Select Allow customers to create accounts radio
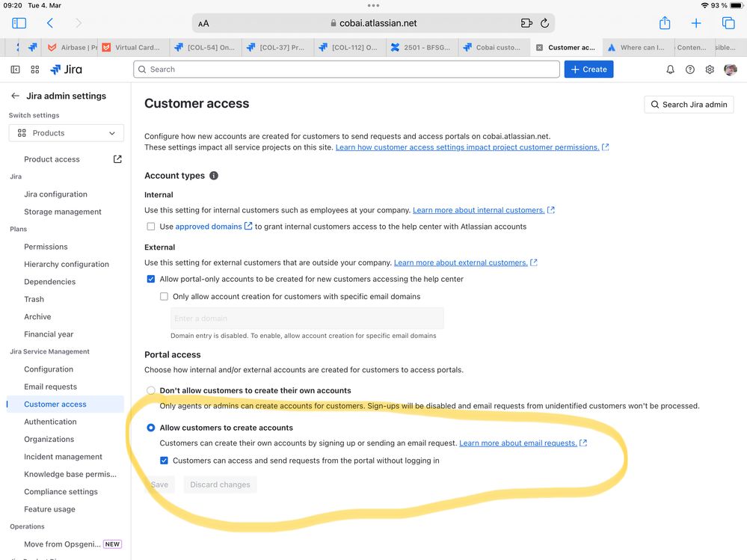 click(x=151, y=428)
